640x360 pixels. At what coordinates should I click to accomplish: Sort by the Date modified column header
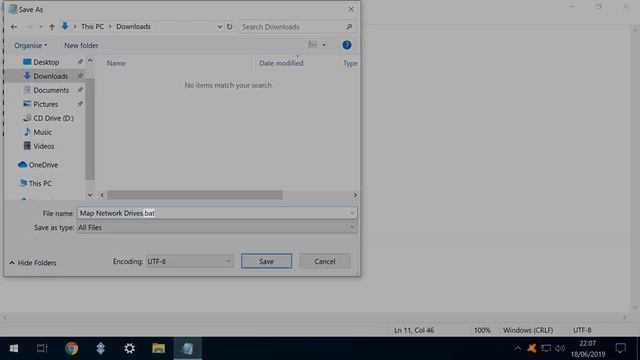tap(281, 63)
